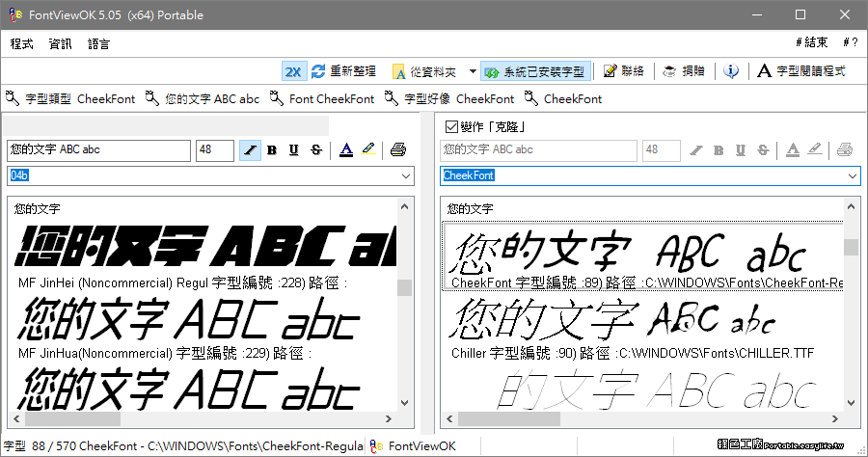Click right list scroll down arrow
868x457 pixels.
coord(851,403)
